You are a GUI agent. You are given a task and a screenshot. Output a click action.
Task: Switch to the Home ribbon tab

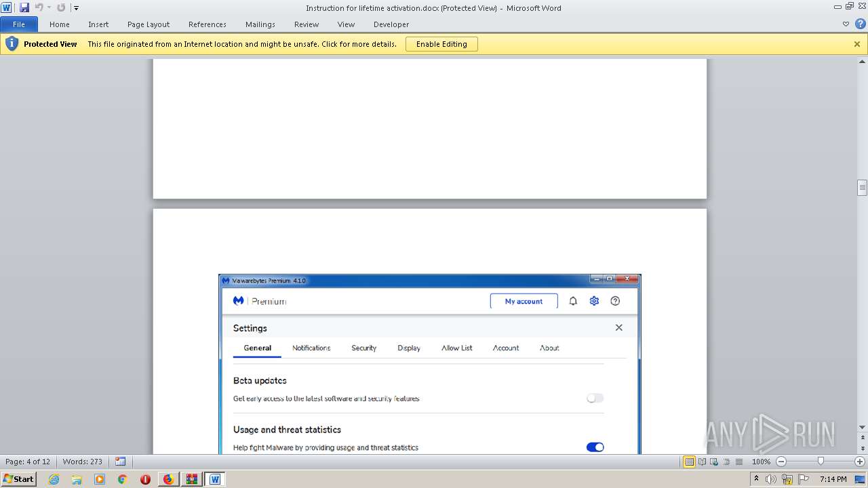60,24
